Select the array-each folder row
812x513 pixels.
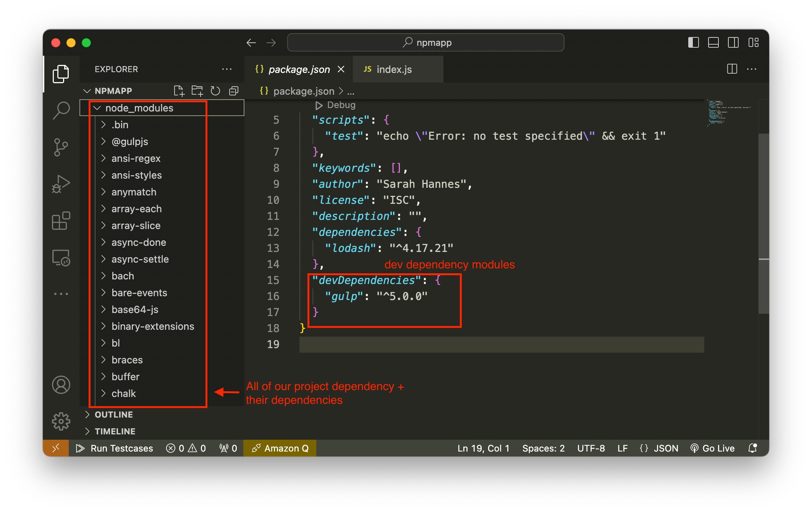162,209
